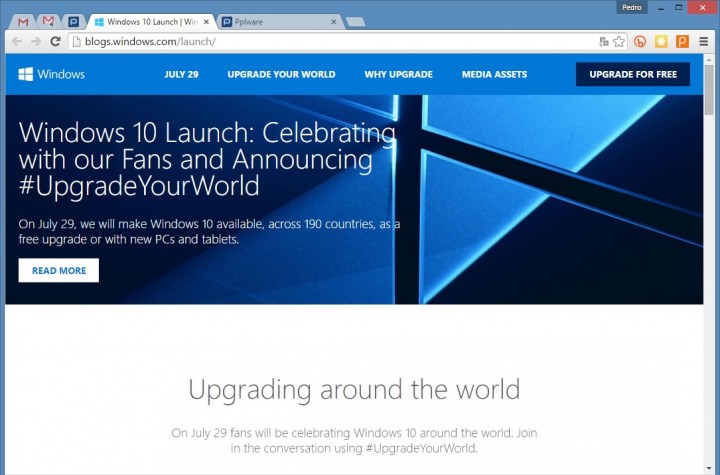Click the Windows logo in header

(x=51, y=74)
